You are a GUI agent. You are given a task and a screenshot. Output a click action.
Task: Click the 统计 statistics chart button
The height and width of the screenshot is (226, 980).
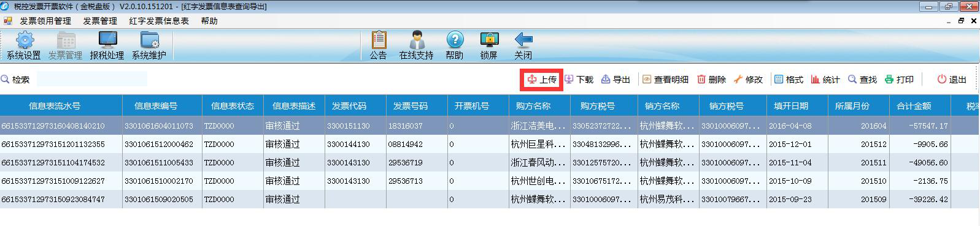pyautogui.click(x=825, y=80)
